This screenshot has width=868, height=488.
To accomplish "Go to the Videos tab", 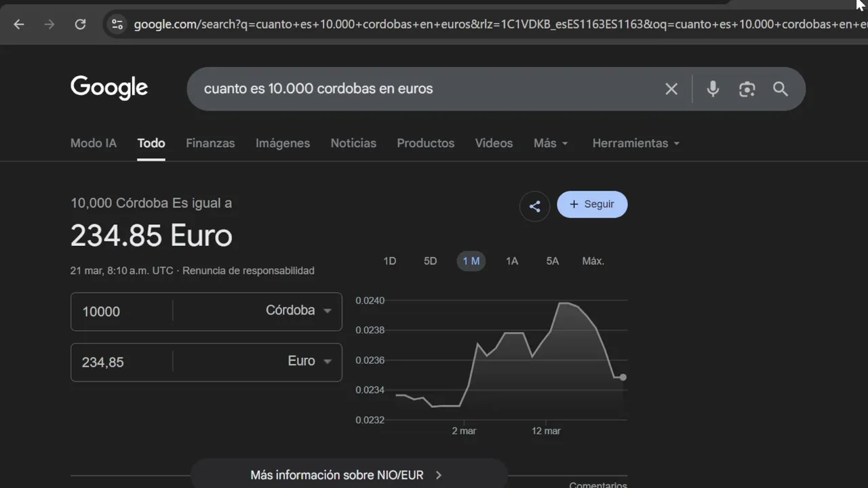I will click(494, 143).
